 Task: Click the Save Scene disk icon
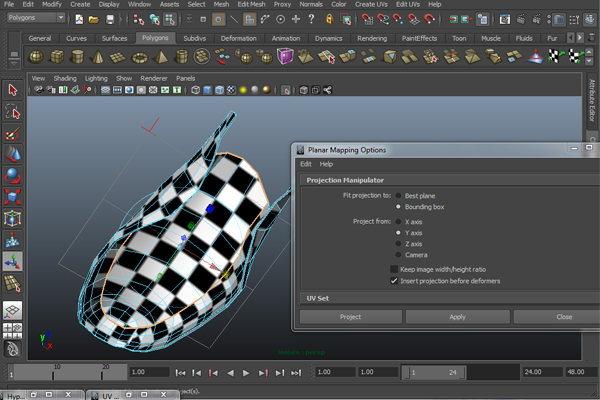(x=110, y=19)
